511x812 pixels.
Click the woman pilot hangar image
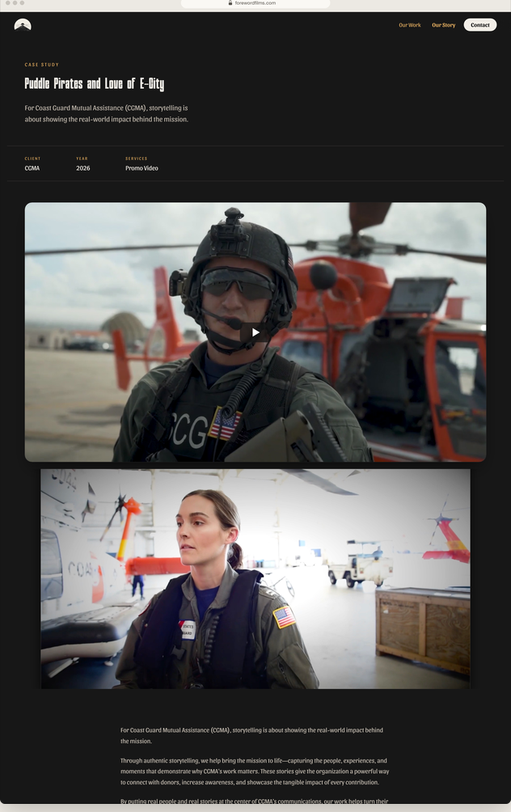(x=255, y=579)
